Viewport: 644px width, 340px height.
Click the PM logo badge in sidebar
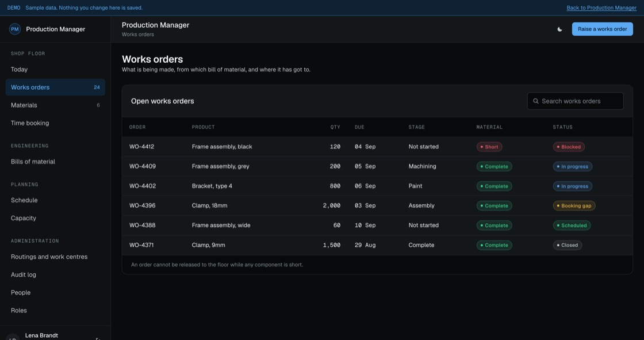pyautogui.click(x=15, y=29)
